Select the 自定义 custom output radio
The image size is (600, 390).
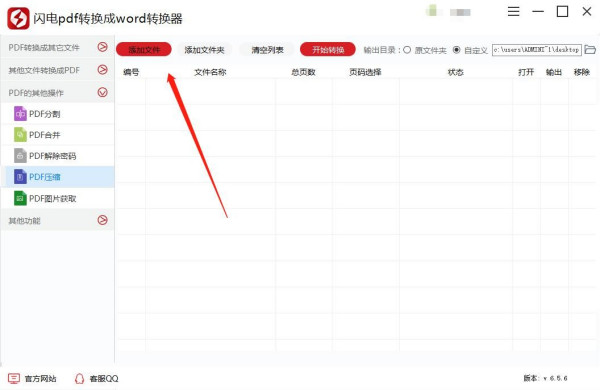coord(457,50)
